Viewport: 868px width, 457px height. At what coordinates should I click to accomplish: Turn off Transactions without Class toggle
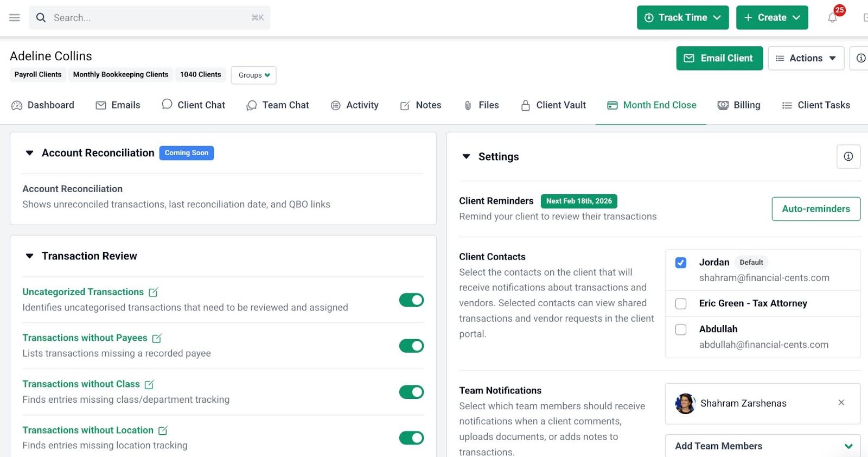[411, 392]
